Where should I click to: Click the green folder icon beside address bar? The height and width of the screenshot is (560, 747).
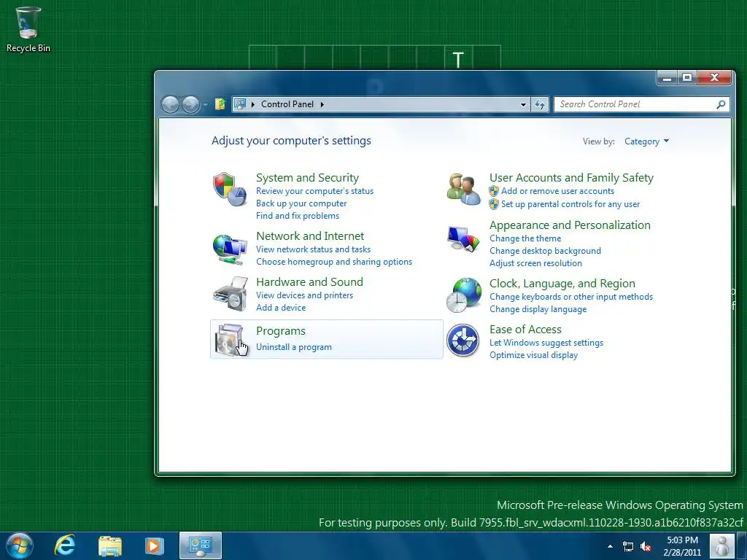click(220, 104)
